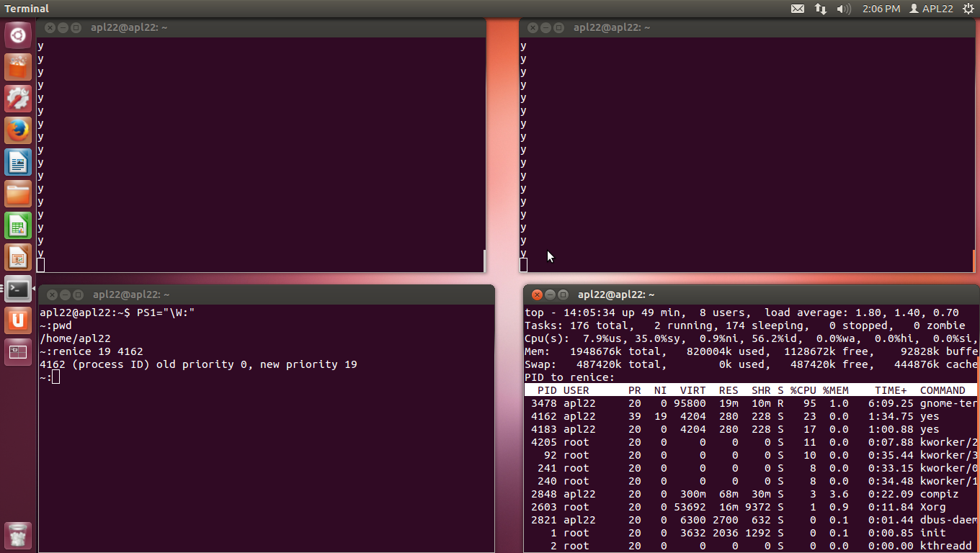Image resolution: width=980 pixels, height=553 pixels.
Task: Click the Terminal title in the top panel
Action: [x=27, y=9]
